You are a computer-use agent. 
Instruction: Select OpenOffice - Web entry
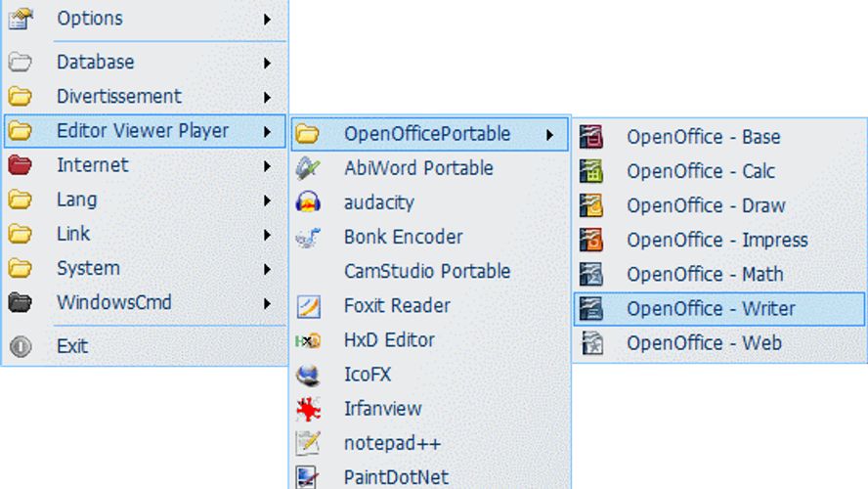(x=719, y=343)
